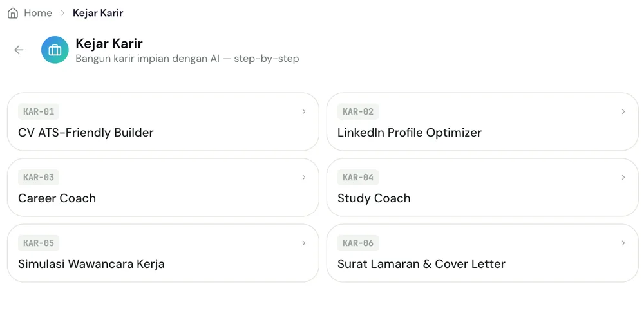This screenshot has height=322, width=644.
Task: Click the KAR-05 code badge
Action: (39, 243)
